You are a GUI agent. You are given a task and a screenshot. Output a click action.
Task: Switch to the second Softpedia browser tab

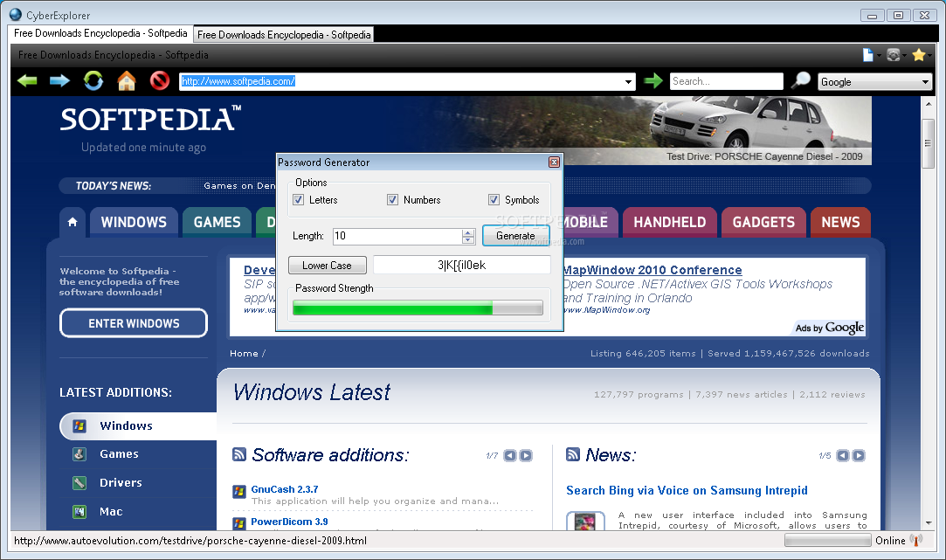(284, 35)
